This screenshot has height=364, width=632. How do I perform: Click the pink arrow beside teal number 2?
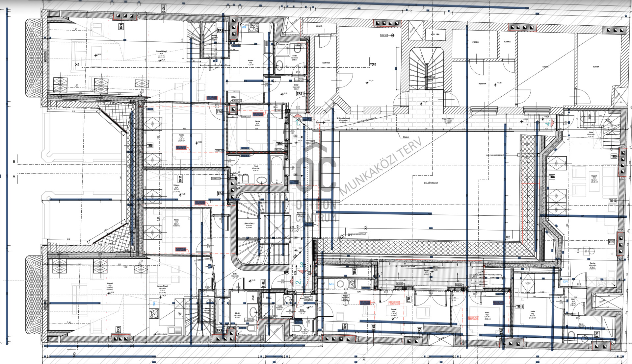[x=292, y=282]
